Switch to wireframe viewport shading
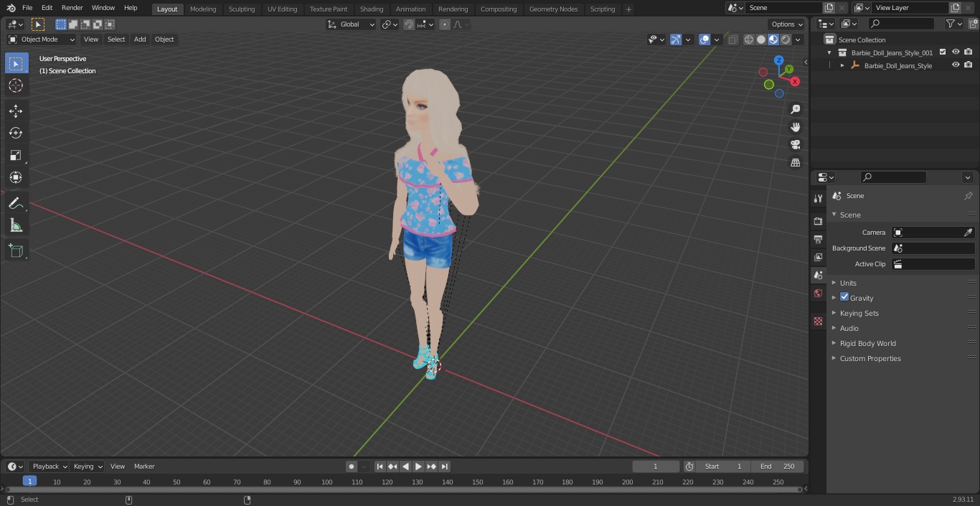Screen dimensions: 980x506 pyautogui.click(x=749, y=39)
